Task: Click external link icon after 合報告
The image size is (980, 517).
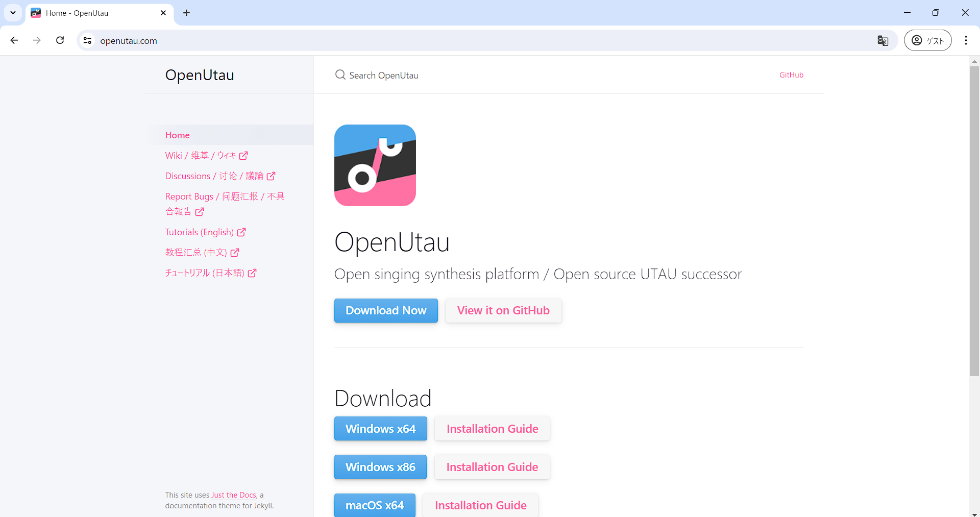Action: click(x=200, y=211)
